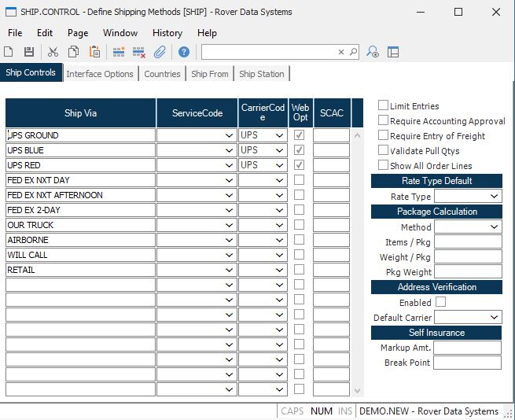This screenshot has width=515, height=420.
Task: Enable the Limit Entries checkbox
Action: [383, 105]
